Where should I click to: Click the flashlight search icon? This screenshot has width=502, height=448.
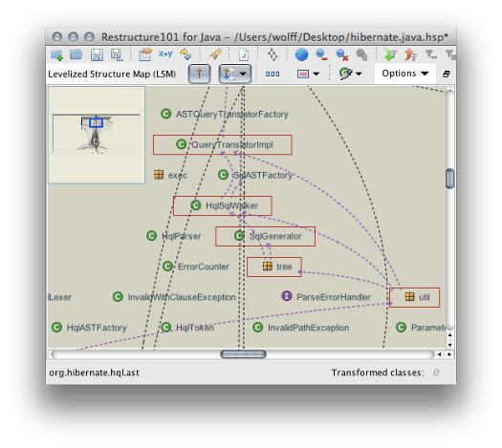click(x=215, y=54)
